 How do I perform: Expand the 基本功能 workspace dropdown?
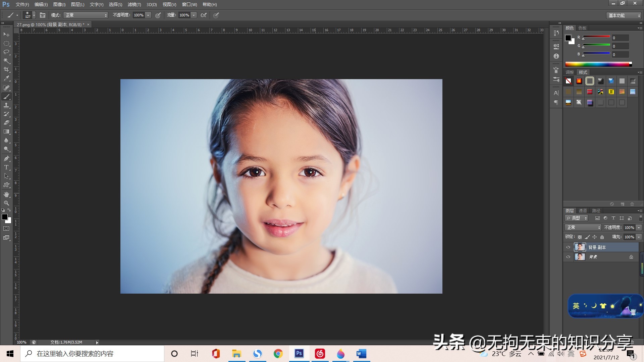point(624,15)
